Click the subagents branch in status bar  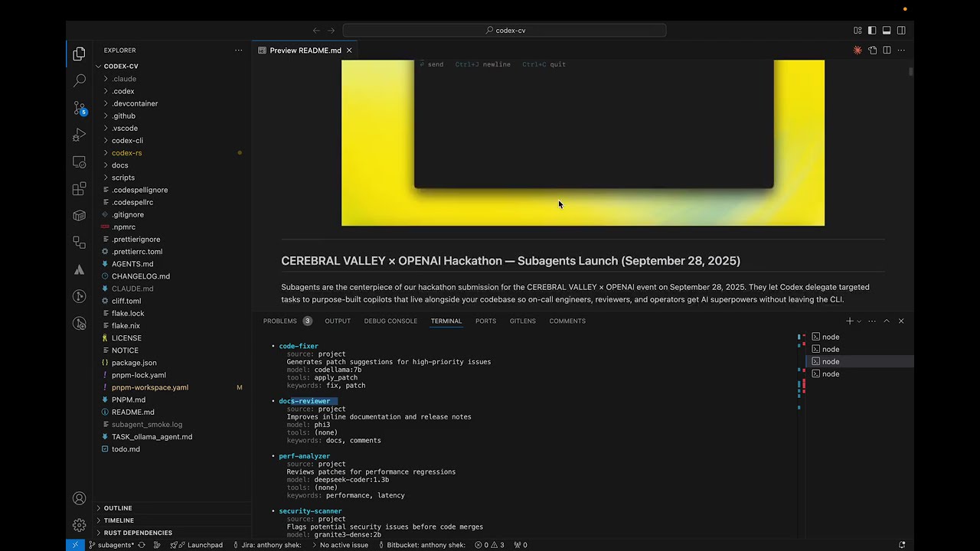(112, 545)
